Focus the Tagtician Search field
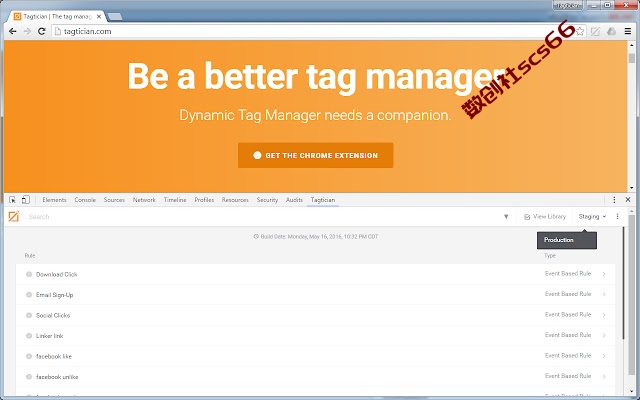The image size is (640, 400). click(x=261, y=216)
